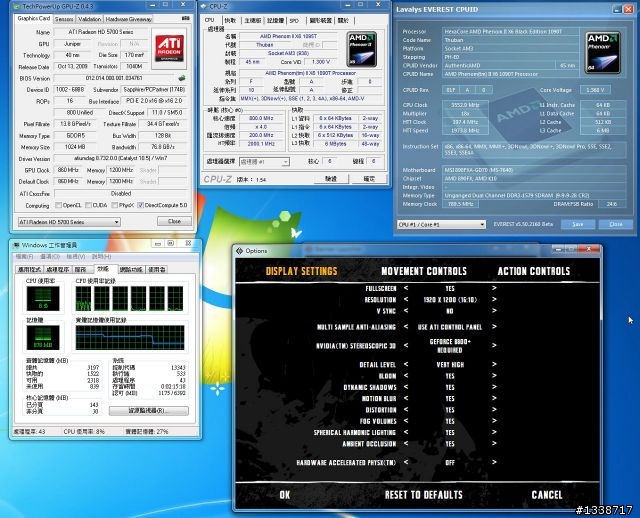Open the ATI Radeon HD 5700 Series dropdown
640x518 pixels.
tap(69, 222)
